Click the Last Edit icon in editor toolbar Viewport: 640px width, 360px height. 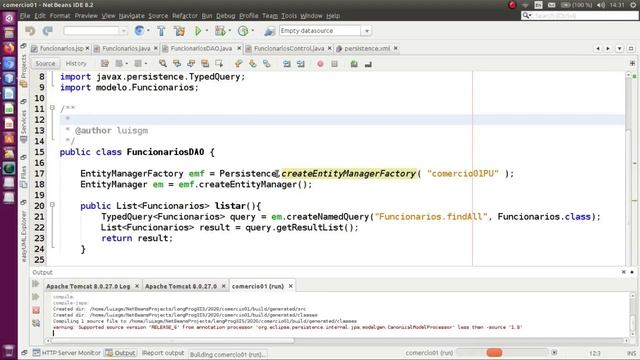pos(105,64)
